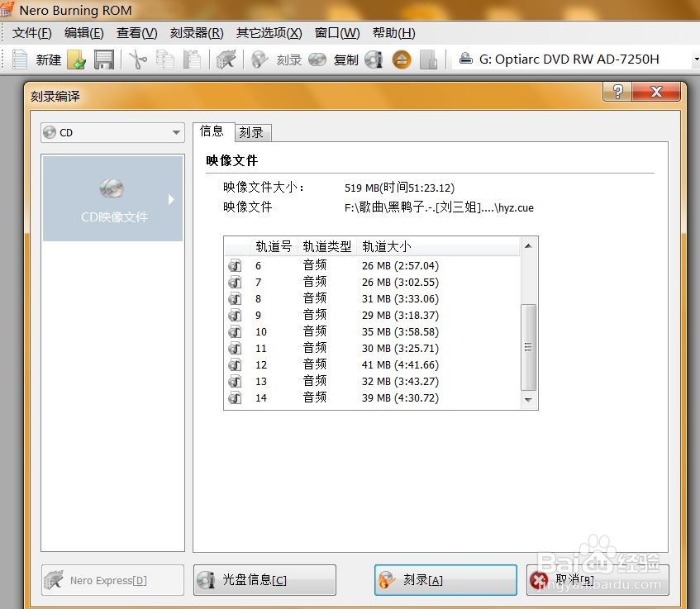Click the 刻录 toolbar label

point(288,59)
